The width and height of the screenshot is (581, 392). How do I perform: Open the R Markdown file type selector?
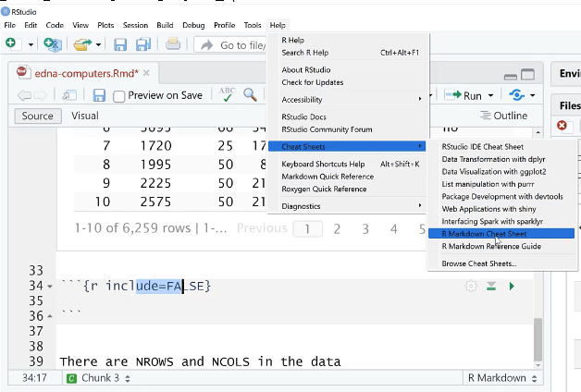[x=502, y=378]
